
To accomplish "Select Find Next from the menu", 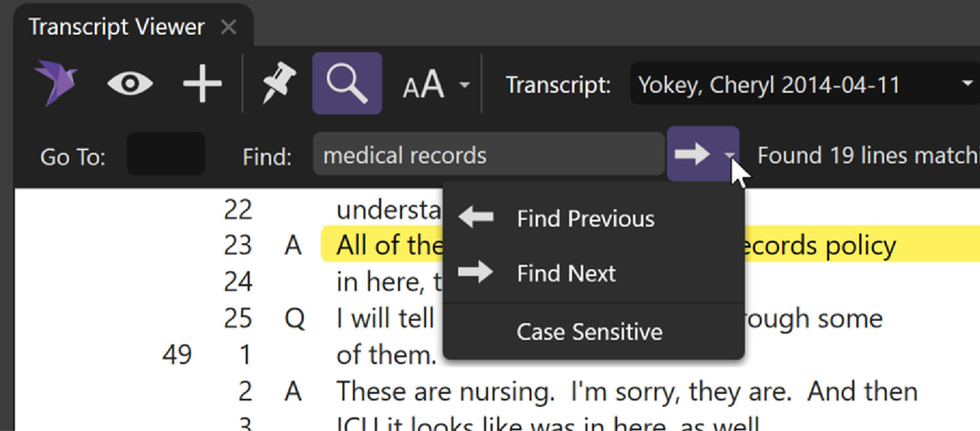I will tap(566, 273).
